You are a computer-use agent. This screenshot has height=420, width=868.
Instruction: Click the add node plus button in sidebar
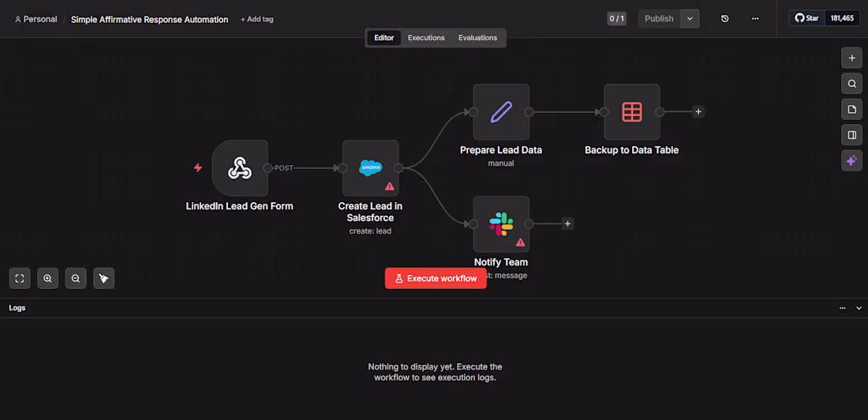(x=852, y=58)
